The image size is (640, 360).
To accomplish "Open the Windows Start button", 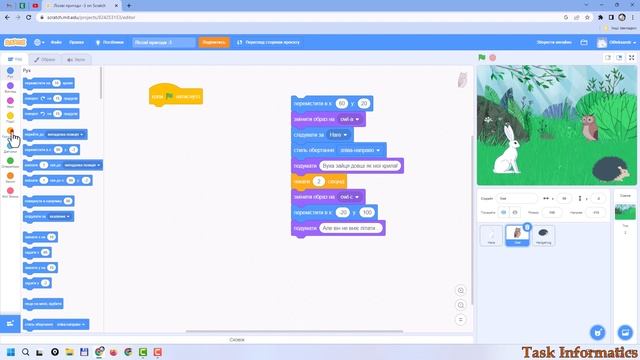I will coord(11,352).
